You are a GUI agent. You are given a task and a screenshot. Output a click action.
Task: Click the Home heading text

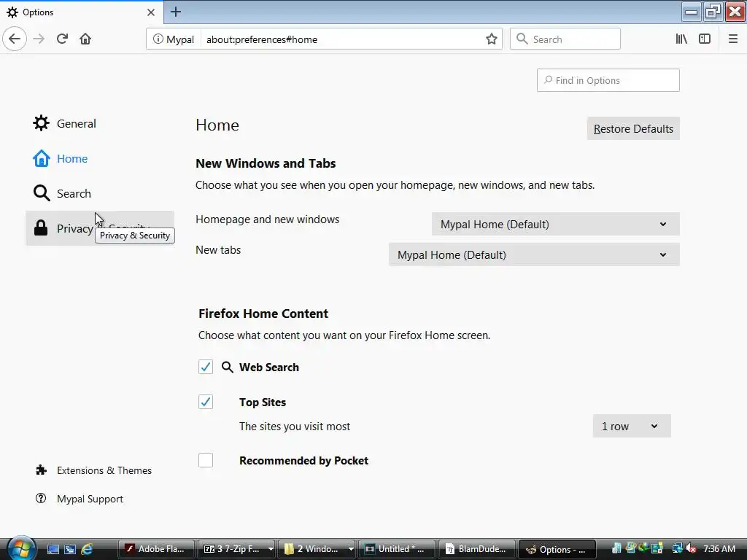217,125
